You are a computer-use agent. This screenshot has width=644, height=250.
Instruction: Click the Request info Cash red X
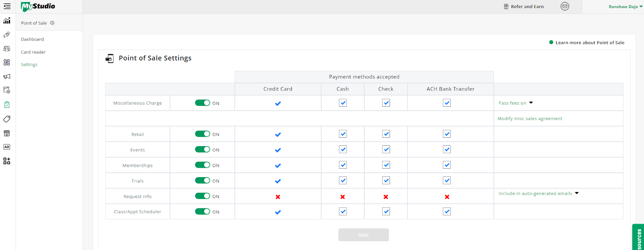[343, 197]
